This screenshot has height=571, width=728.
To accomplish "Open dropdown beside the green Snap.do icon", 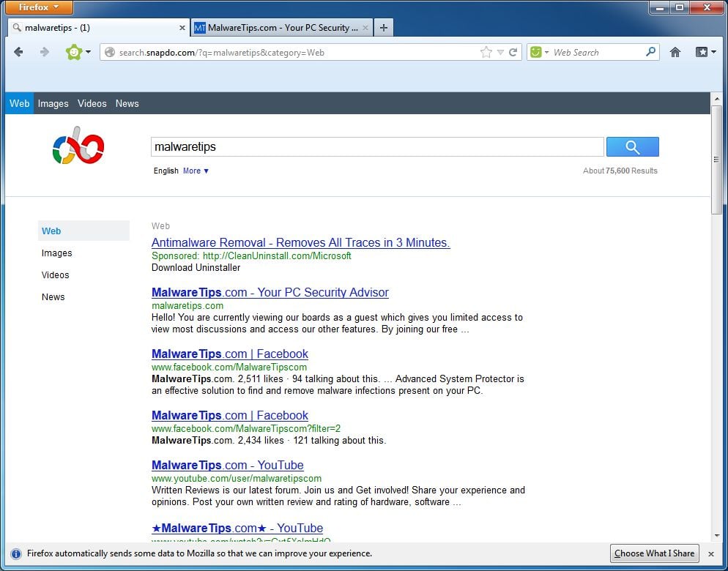I will (88, 52).
